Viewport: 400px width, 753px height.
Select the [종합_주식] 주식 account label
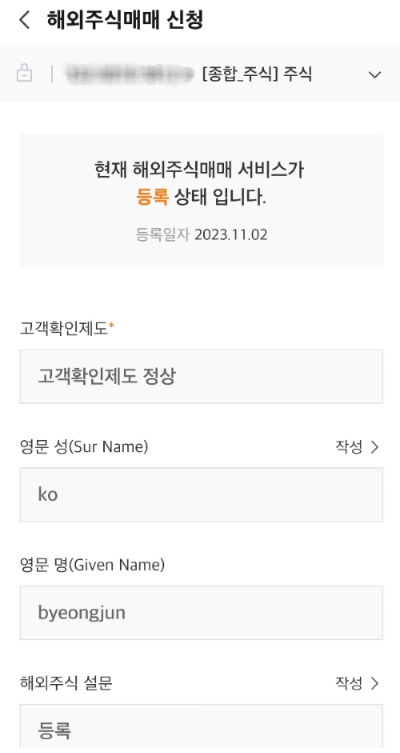pyautogui.click(x=257, y=74)
